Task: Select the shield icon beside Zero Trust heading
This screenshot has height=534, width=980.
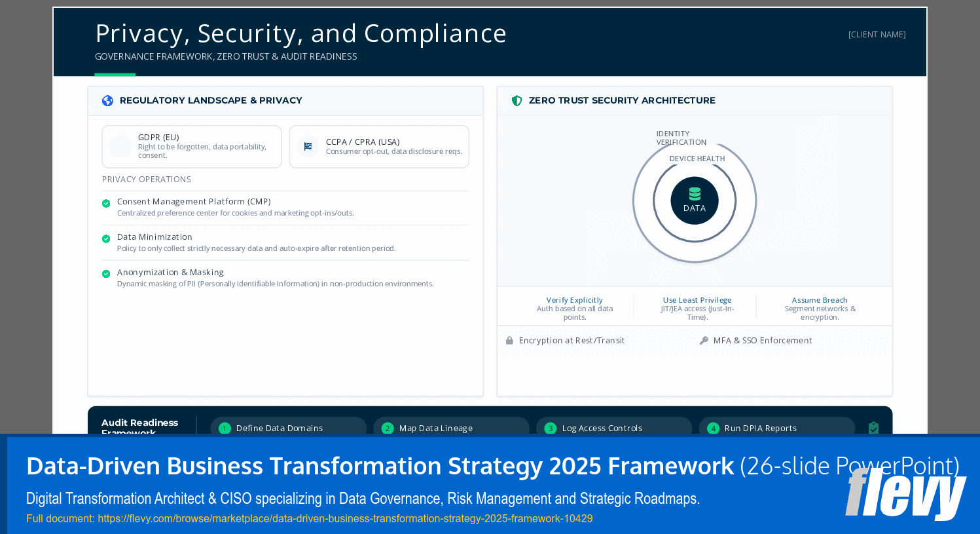Action: 517,100
